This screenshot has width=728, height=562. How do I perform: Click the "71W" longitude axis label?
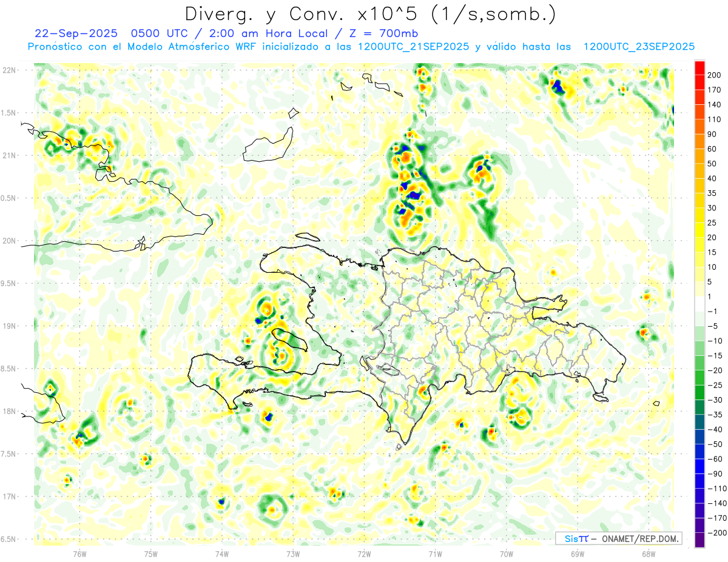point(435,554)
